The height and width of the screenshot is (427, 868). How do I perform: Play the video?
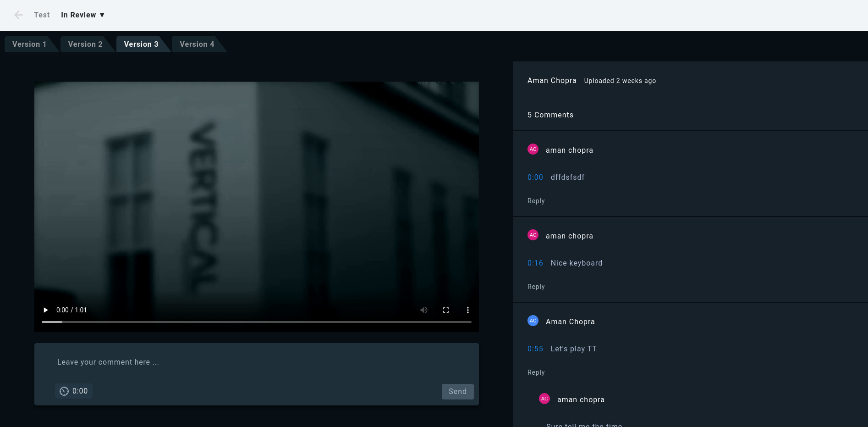tap(45, 310)
